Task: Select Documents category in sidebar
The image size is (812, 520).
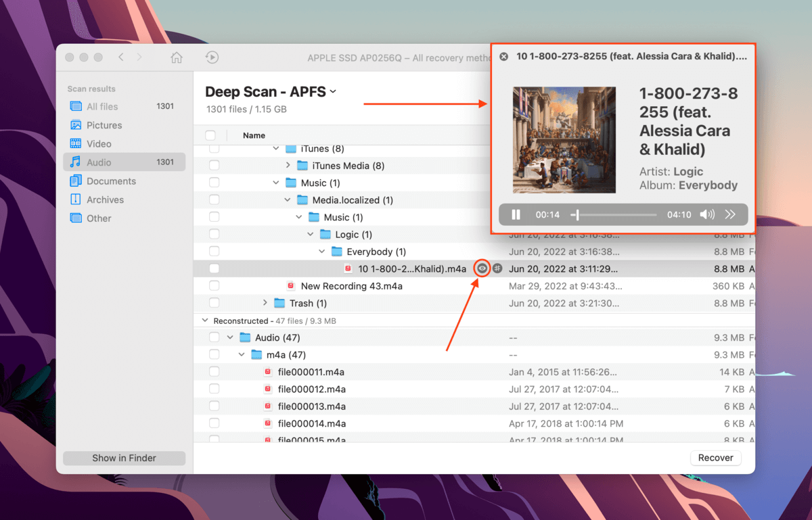Action: (x=125, y=181)
